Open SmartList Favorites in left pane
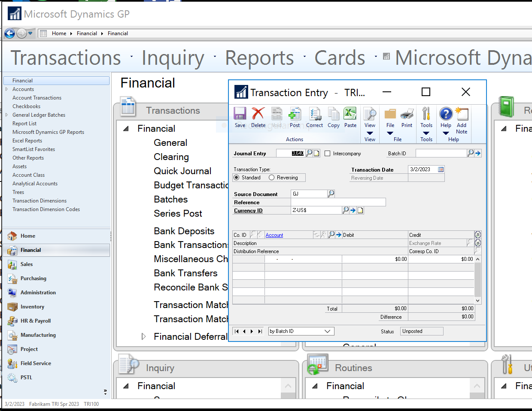The height and width of the screenshot is (411, 532). coord(33,149)
